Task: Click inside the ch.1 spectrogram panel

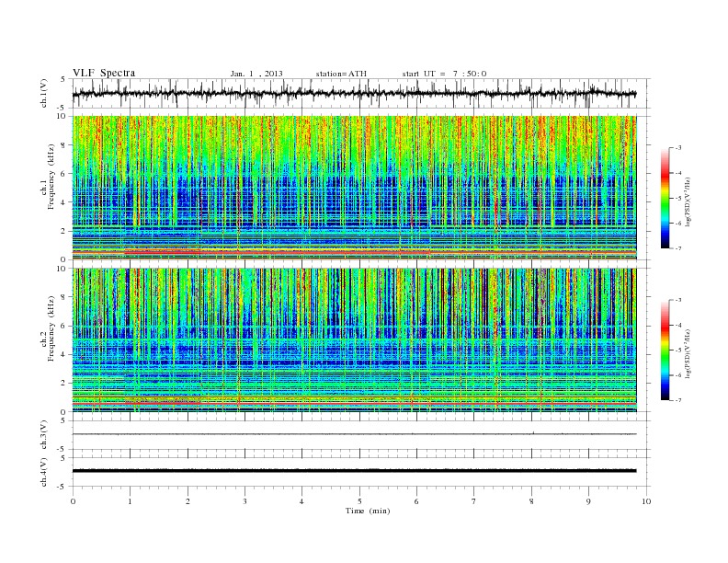Action: (354, 188)
